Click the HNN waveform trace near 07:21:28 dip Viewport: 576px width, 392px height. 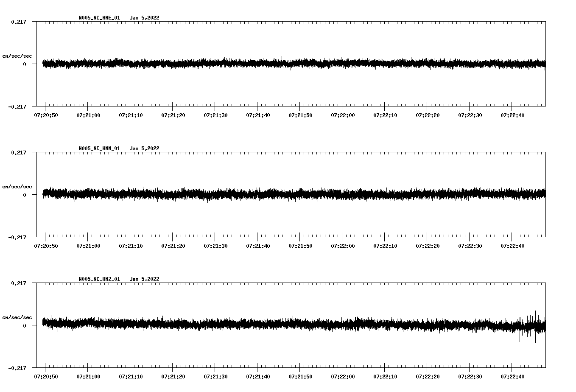[207, 195]
